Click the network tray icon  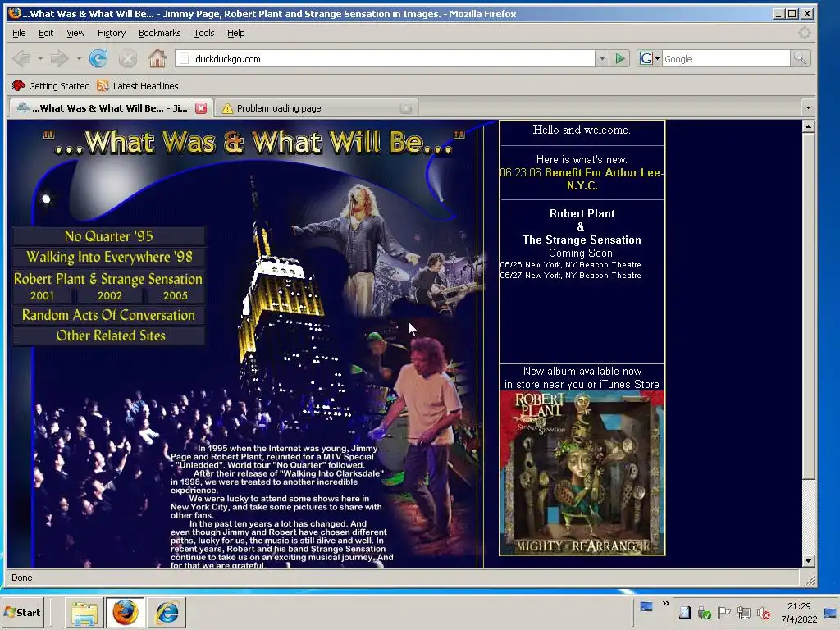click(743, 612)
